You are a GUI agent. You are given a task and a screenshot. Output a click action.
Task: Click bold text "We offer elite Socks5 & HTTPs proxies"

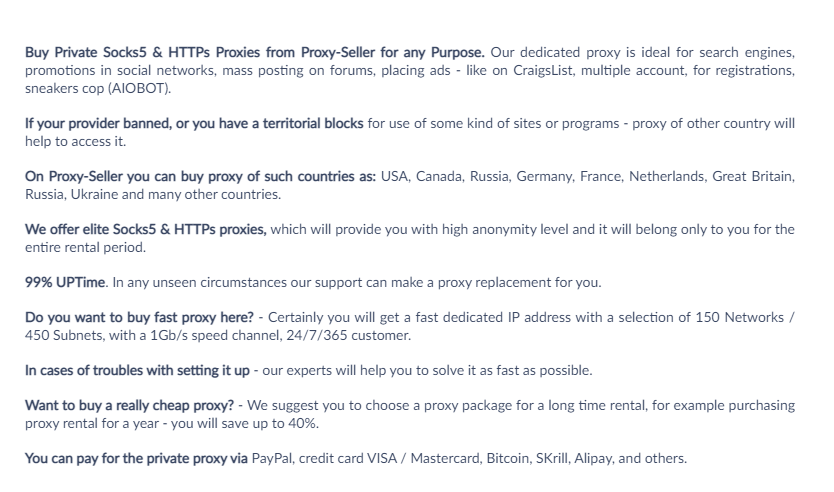tap(145, 230)
